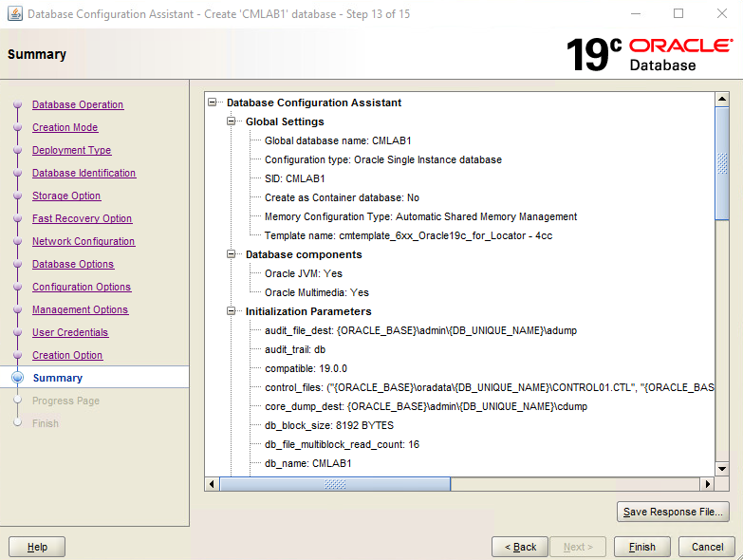Screen dimensions: 743x560
Task: Select the 'Global database name: CMLAB1' row
Action: (338, 140)
